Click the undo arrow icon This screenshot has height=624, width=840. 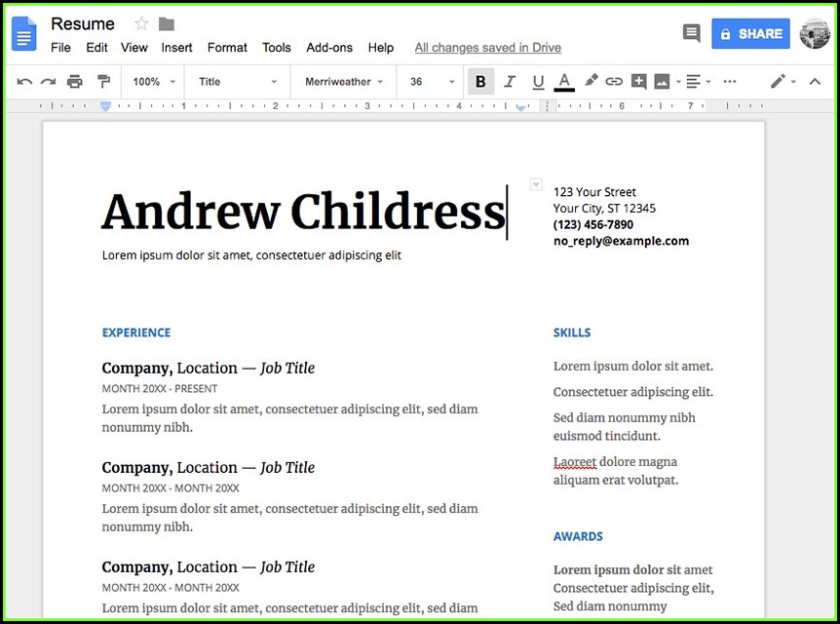24,82
